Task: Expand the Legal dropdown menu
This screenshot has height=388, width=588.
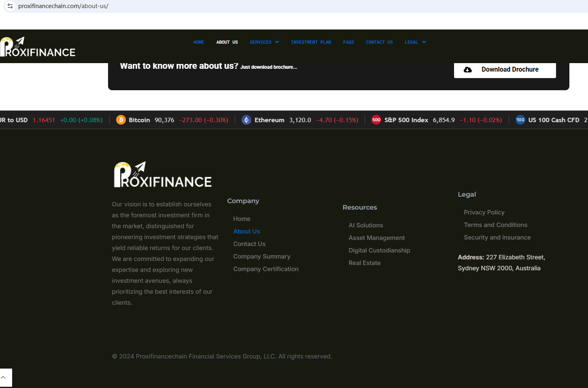Action: point(415,42)
